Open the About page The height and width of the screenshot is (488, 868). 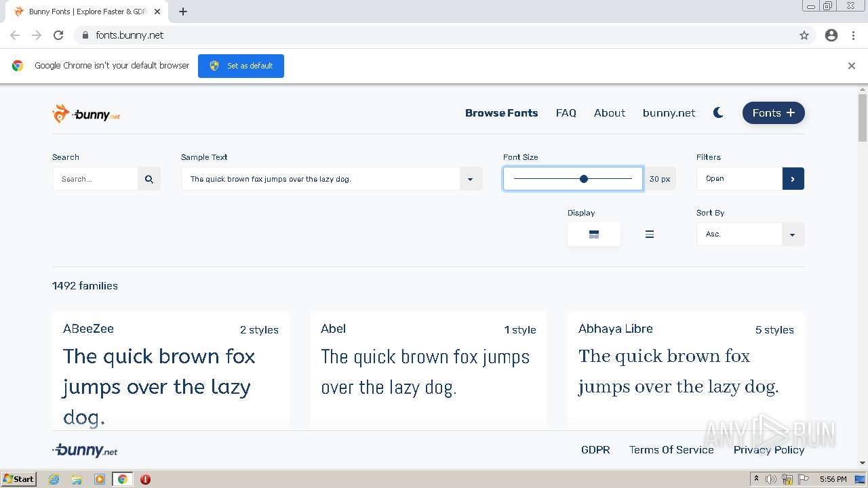[610, 113]
